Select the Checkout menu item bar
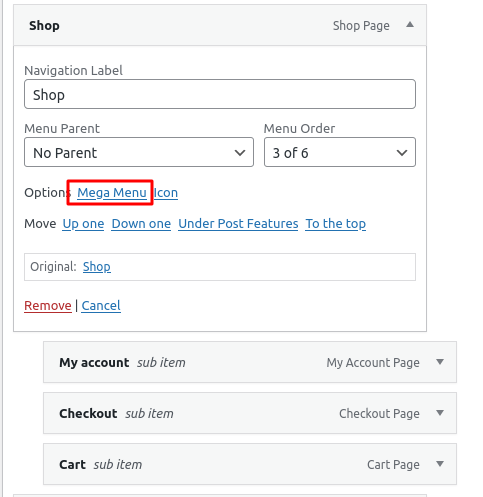Image resolution: width=483 pixels, height=497 pixels. (250, 413)
